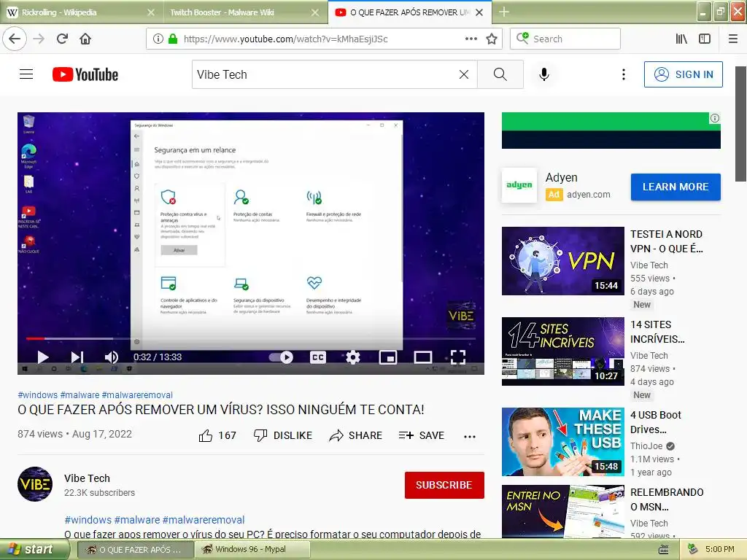Click the browser forward arrow
This screenshot has width=747, height=560.
pyautogui.click(x=39, y=39)
